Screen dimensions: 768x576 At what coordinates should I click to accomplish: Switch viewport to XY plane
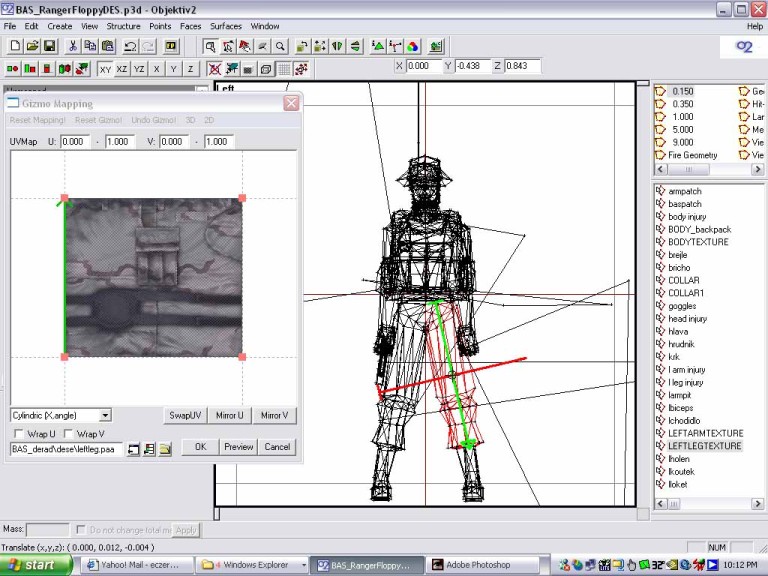[x=105, y=69]
